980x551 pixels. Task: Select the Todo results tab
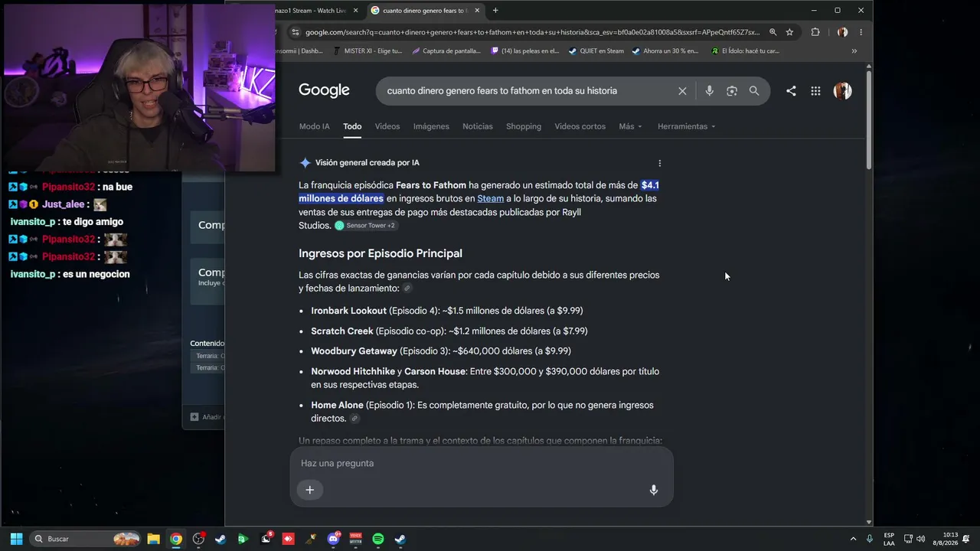pyautogui.click(x=352, y=126)
